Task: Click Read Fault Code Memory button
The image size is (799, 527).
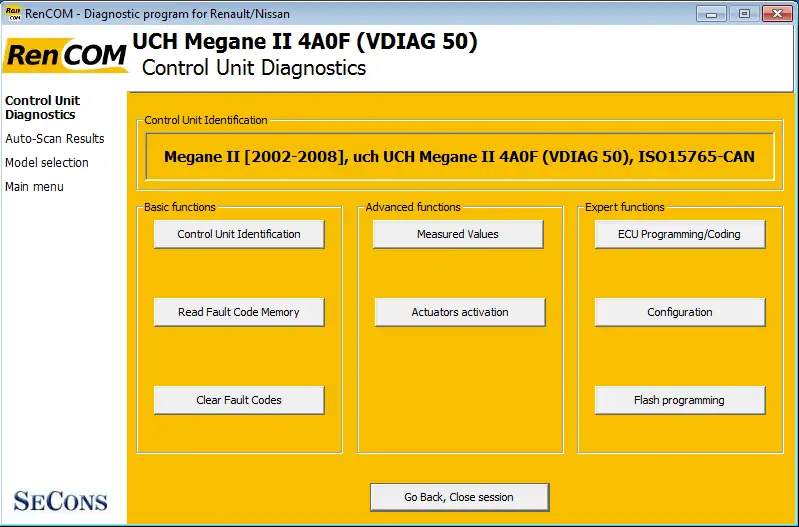Action: coord(239,312)
